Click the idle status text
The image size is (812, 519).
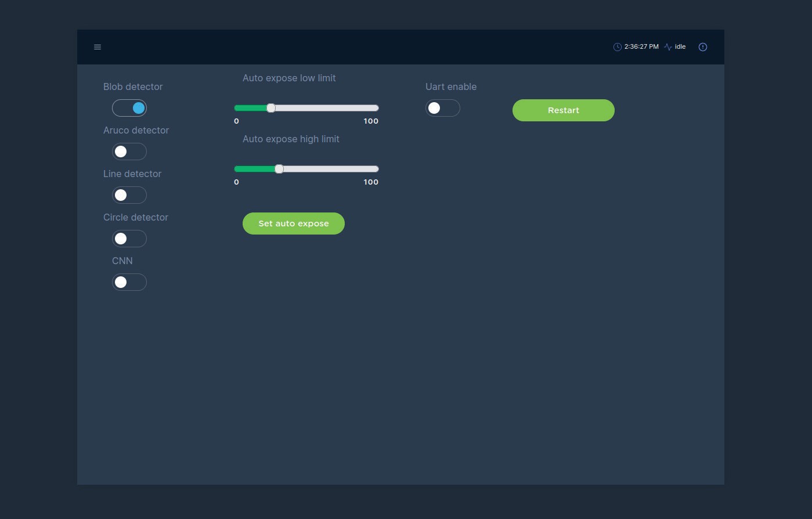(x=680, y=47)
